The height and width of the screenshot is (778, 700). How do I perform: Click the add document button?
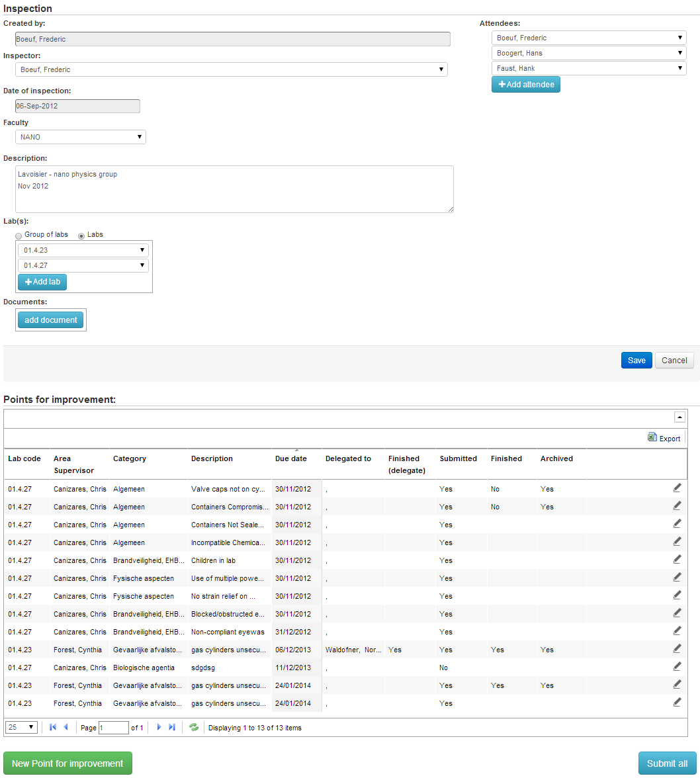[50, 320]
